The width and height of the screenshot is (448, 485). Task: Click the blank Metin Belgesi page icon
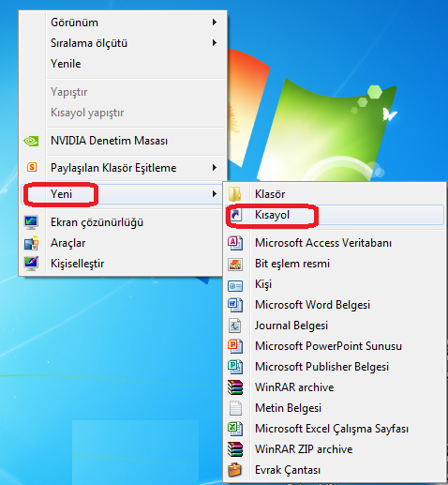(x=235, y=408)
